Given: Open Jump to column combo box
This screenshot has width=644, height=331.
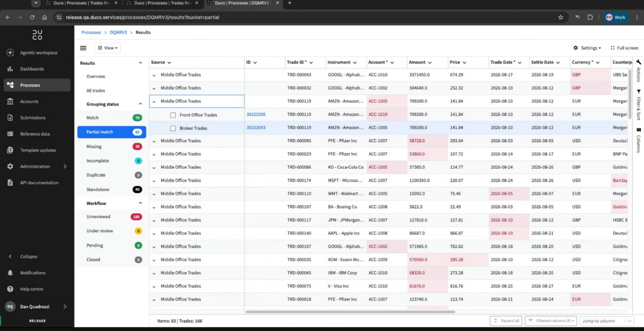Looking at the screenshot, I should pyautogui.click(x=607, y=321).
